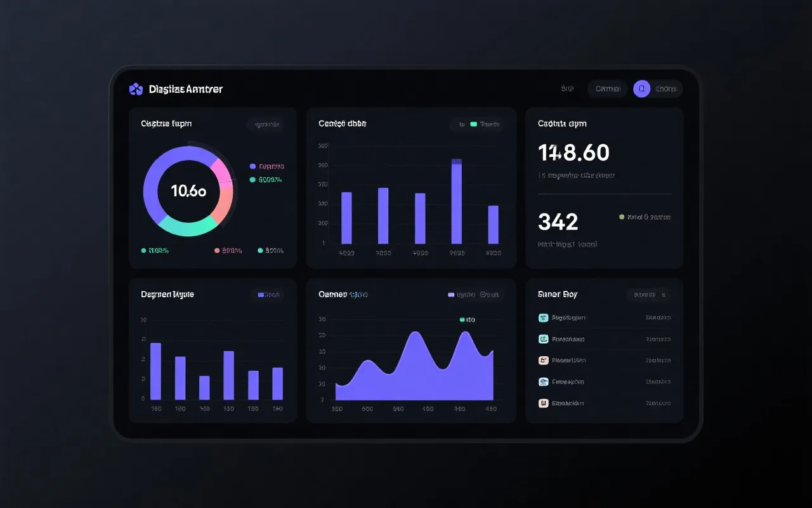Toggle the green legend item beside the donut chart
The height and width of the screenshot is (508, 812).
pos(266,180)
